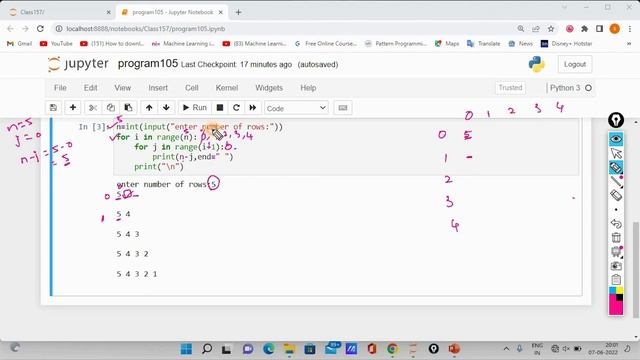
Task: Open the Windows Start menu
Action: coord(186,349)
